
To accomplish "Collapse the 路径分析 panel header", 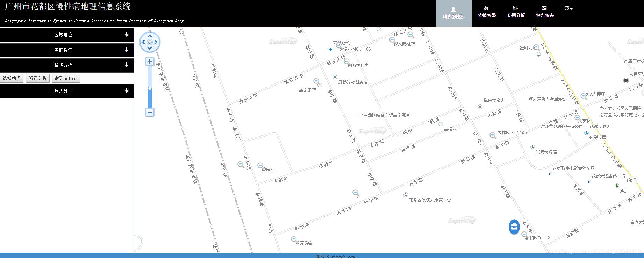I will pyautogui.click(x=67, y=65).
